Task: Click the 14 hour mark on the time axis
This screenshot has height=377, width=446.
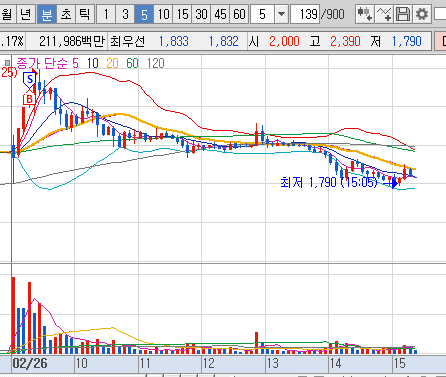Action: click(x=336, y=363)
